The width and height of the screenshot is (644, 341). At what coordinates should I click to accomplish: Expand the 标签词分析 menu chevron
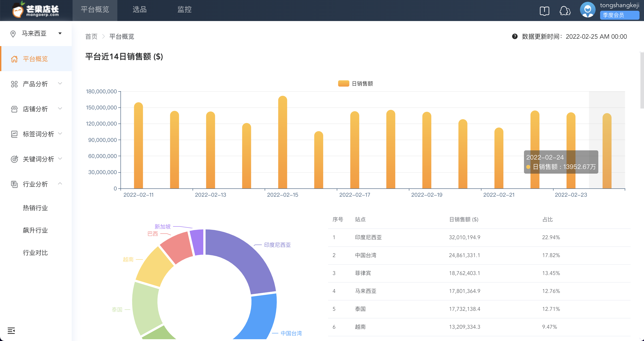pos(60,133)
